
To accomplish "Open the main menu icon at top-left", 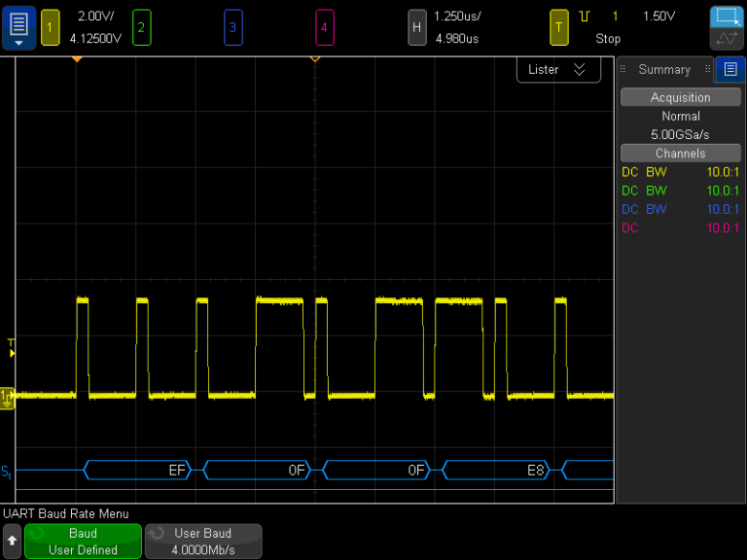I will tap(19, 27).
